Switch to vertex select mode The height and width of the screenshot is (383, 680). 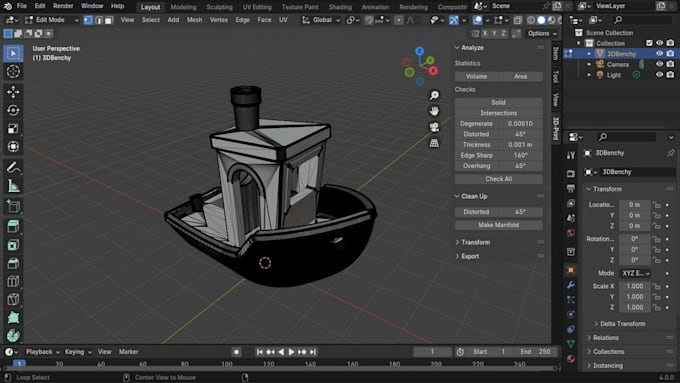click(x=88, y=20)
